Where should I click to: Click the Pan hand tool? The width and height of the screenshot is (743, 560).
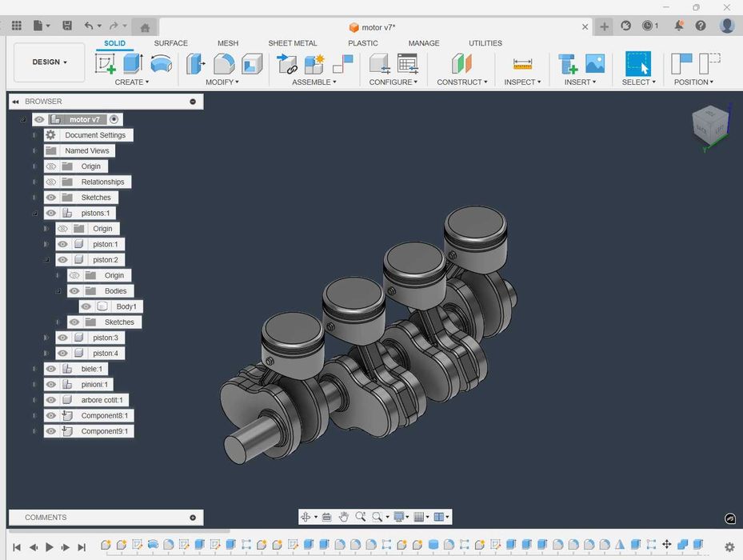(x=344, y=517)
